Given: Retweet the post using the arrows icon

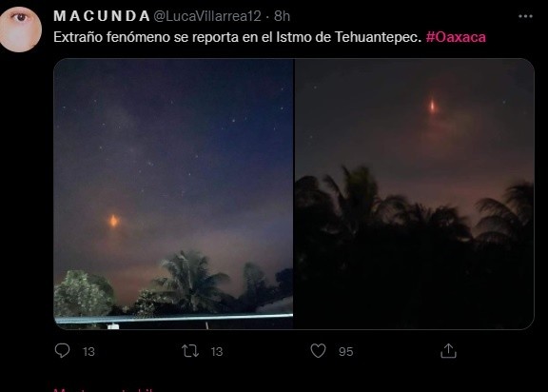Looking at the screenshot, I should 190,351.
